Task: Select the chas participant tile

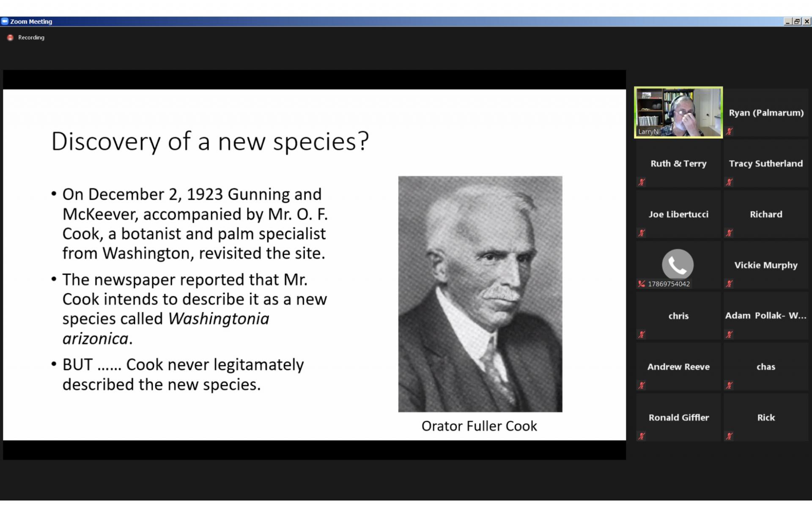Action: (x=765, y=366)
